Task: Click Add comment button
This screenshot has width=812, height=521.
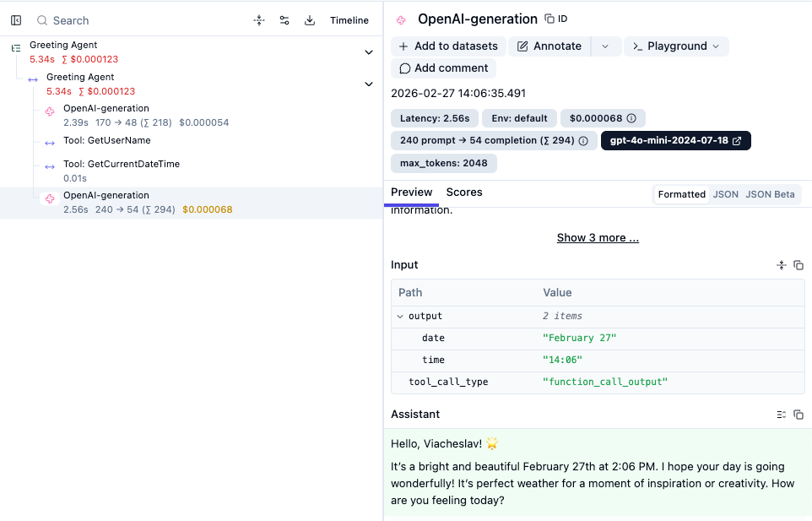Action: click(x=443, y=68)
